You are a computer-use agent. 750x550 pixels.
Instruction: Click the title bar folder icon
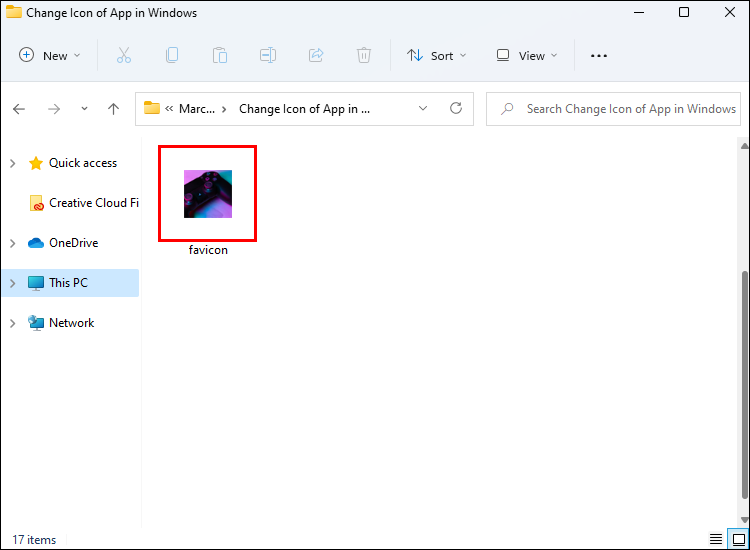point(14,12)
